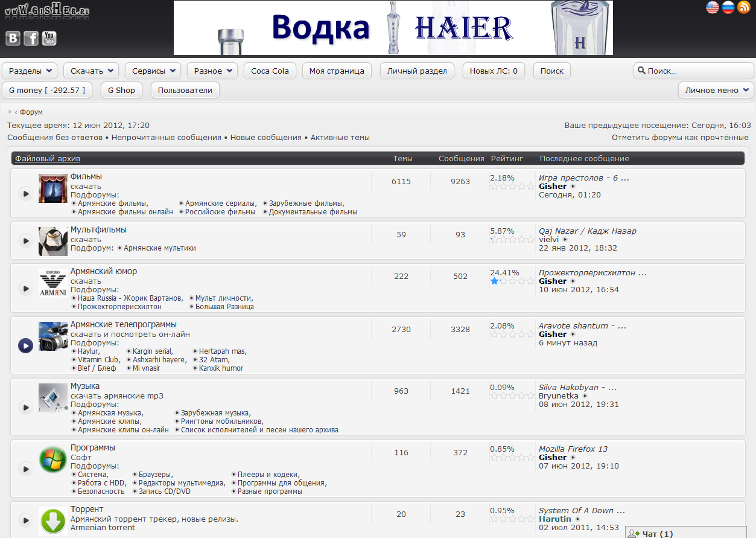Select the Russian flag language icon
Image resolution: width=756 pixels, height=538 pixels.
[x=728, y=7]
